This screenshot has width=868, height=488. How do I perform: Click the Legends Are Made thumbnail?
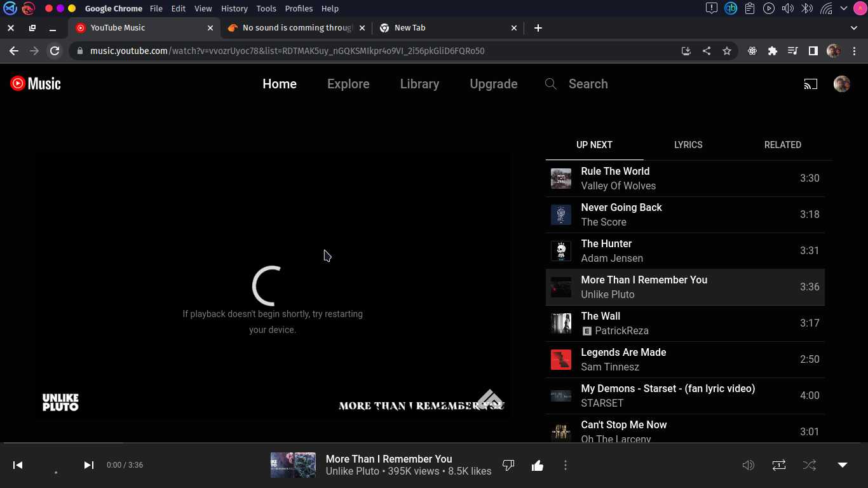click(561, 360)
